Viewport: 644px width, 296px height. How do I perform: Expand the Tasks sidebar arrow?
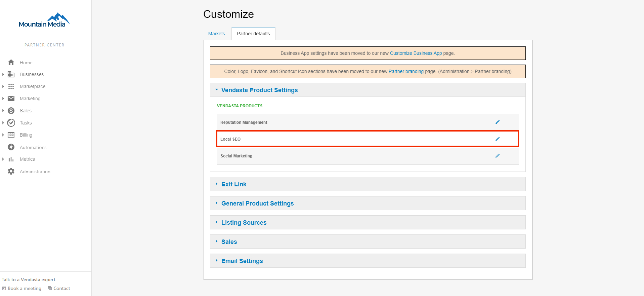point(3,123)
